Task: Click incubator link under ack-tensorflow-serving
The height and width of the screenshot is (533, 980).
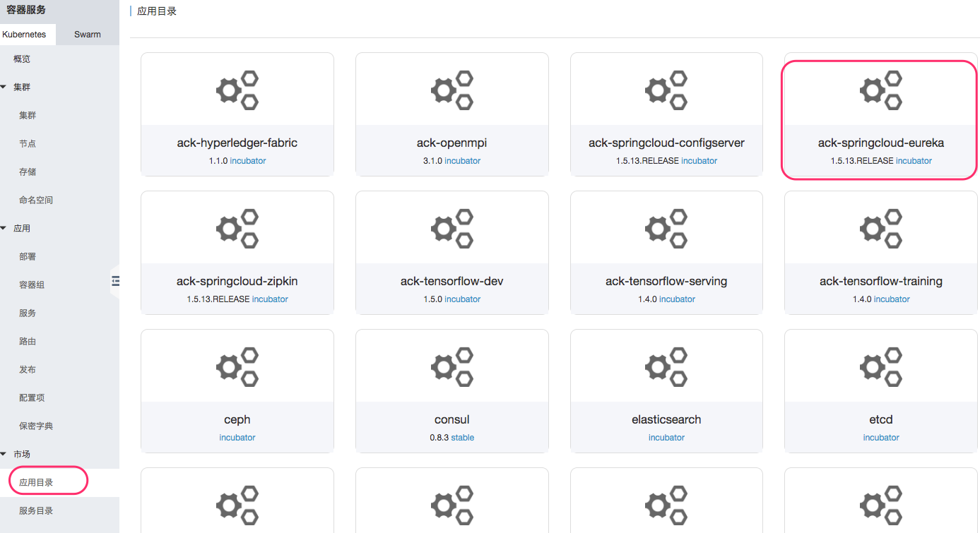Action: 678,299
